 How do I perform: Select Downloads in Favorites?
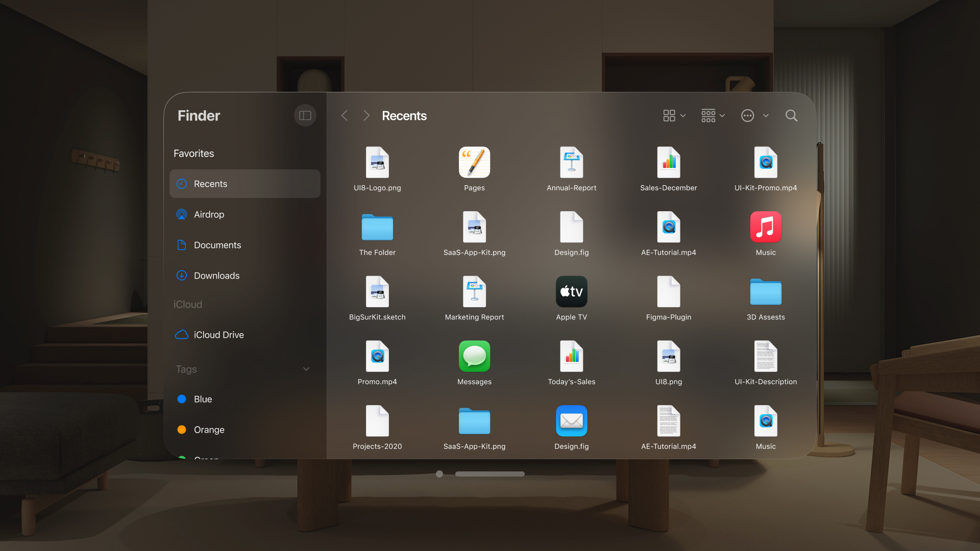(x=216, y=275)
